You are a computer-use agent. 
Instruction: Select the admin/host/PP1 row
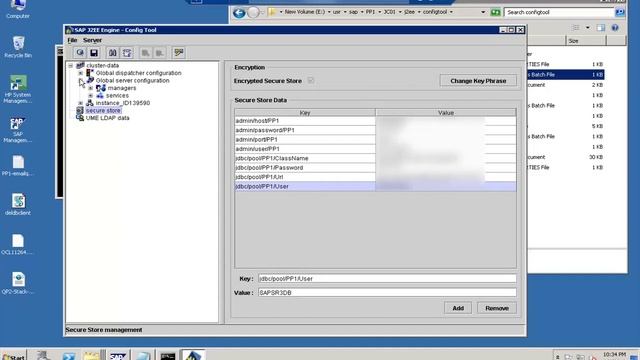(376, 121)
